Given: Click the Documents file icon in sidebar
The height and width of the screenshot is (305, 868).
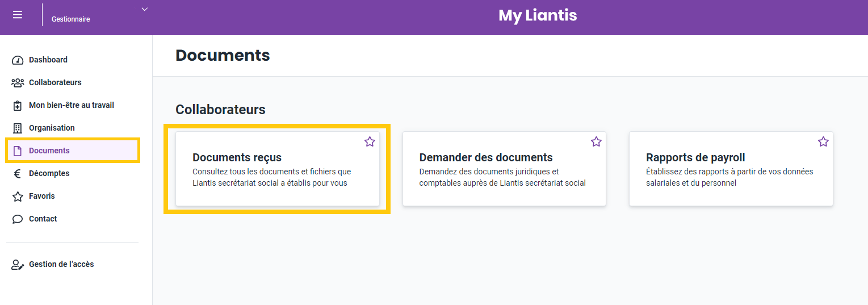Looking at the screenshot, I should pyautogui.click(x=18, y=151).
